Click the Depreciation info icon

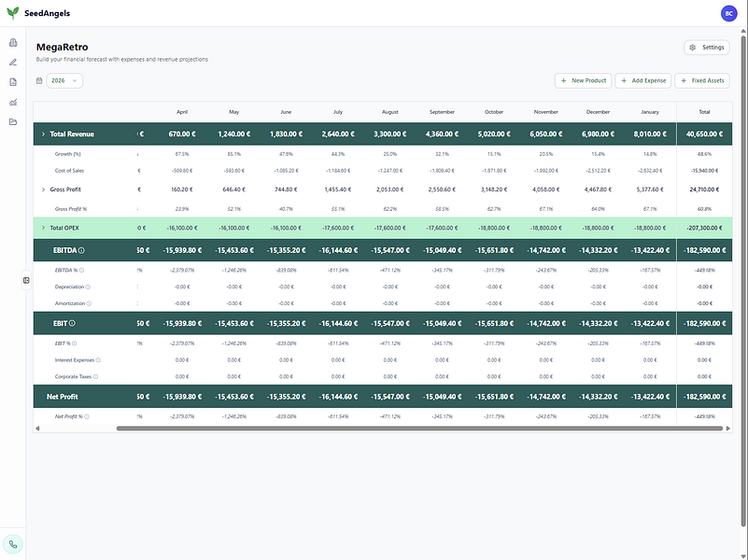(x=88, y=287)
